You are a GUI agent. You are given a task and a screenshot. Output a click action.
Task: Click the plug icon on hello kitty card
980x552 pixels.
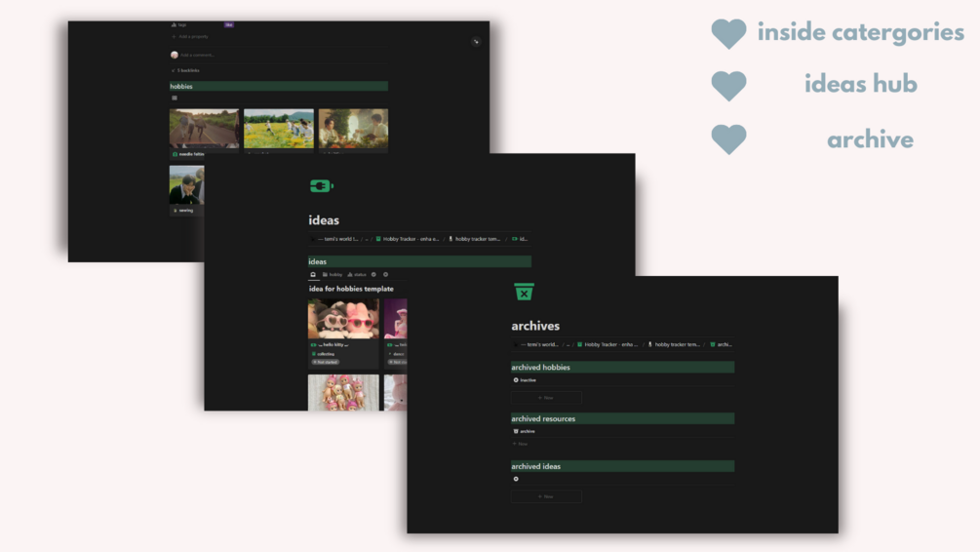tap(313, 344)
